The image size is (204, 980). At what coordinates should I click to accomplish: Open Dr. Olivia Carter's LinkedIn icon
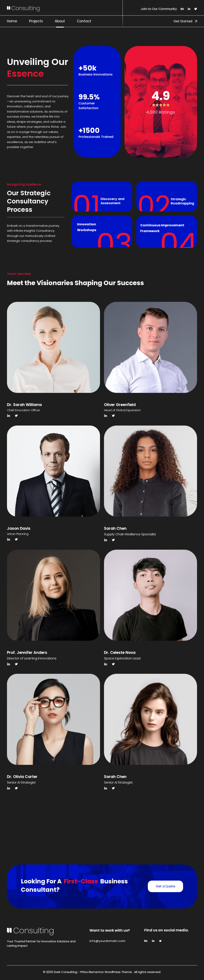pos(8,788)
